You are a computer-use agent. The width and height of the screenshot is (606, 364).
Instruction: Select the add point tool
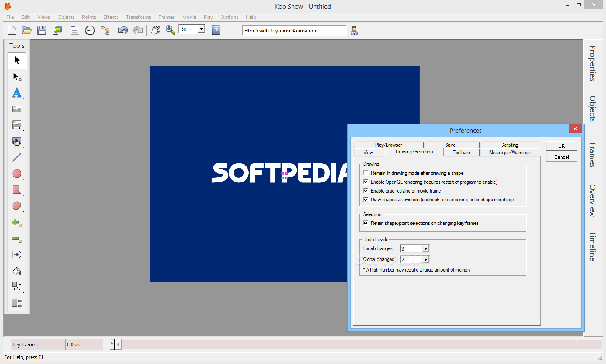tap(17, 222)
